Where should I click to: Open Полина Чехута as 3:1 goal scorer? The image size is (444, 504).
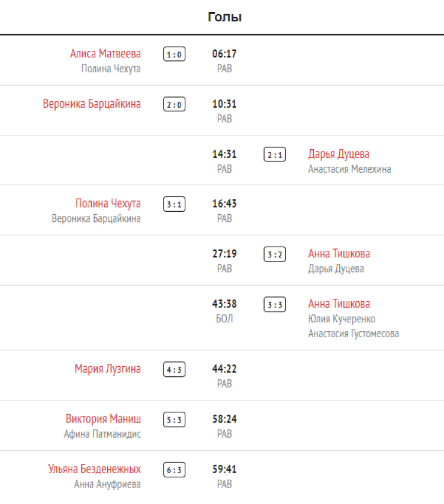[108, 204]
